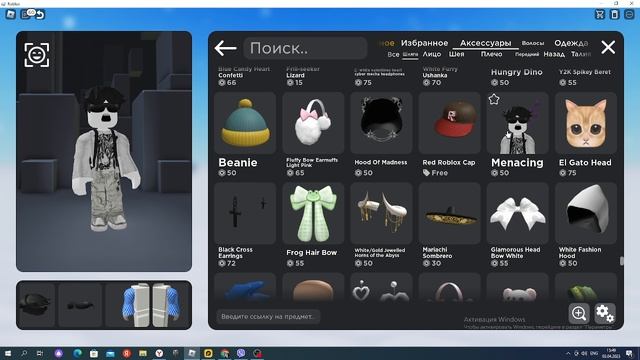Select the Лицо subcategory

[x=431, y=54]
